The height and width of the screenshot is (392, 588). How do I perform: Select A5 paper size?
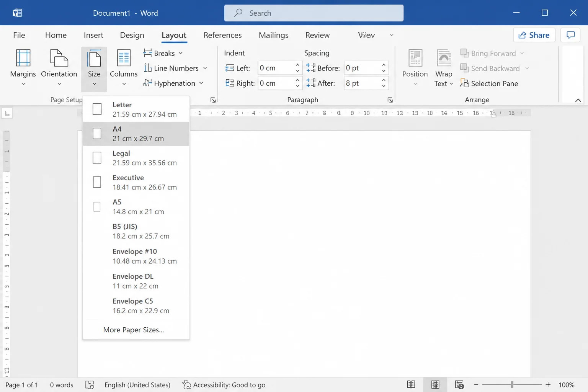(136, 207)
